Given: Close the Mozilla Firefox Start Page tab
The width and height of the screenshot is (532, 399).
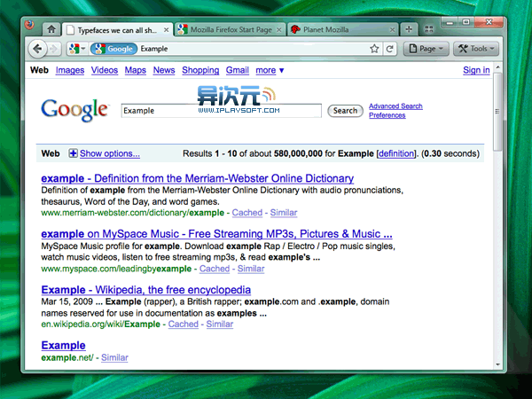Looking at the screenshot, I should (279, 30).
